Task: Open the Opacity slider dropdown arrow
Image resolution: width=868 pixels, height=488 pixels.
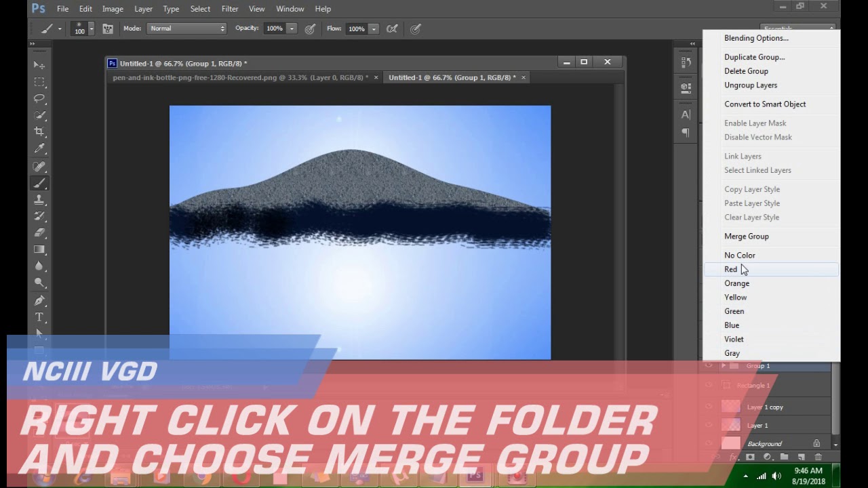Action: coord(292,28)
